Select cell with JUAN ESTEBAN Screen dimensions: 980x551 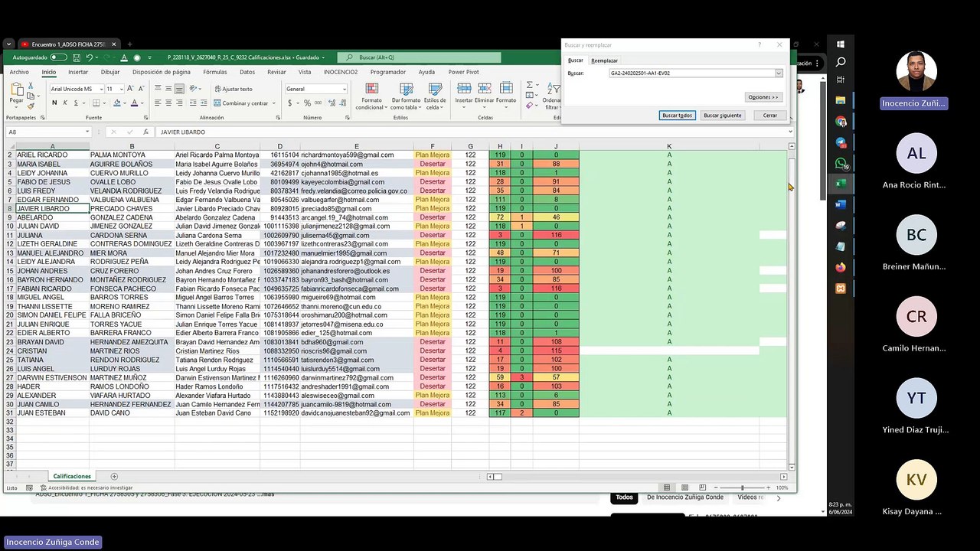tap(52, 413)
